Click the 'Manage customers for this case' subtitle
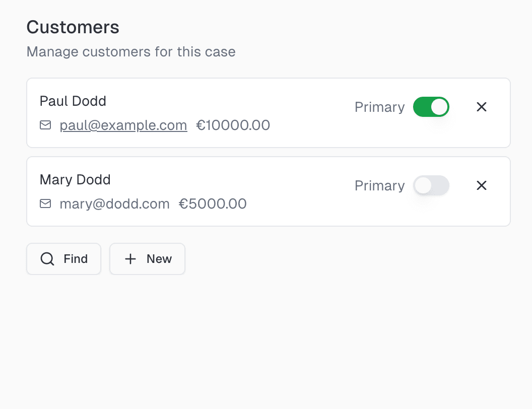The image size is (532, 409). click(131, 52)
